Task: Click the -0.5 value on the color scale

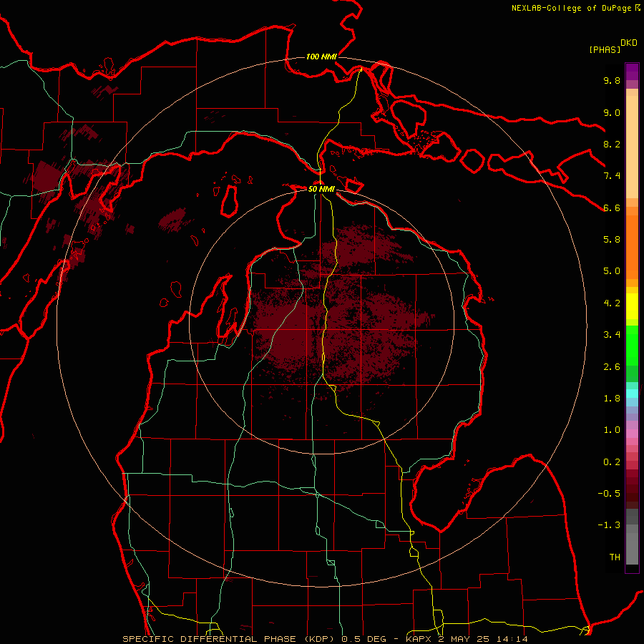Action: [x=609, y=494]
